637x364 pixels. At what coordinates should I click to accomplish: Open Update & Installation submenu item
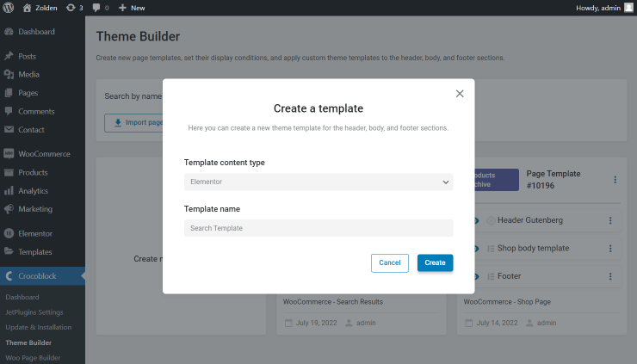pyautogui.click(x=38, y=327)
